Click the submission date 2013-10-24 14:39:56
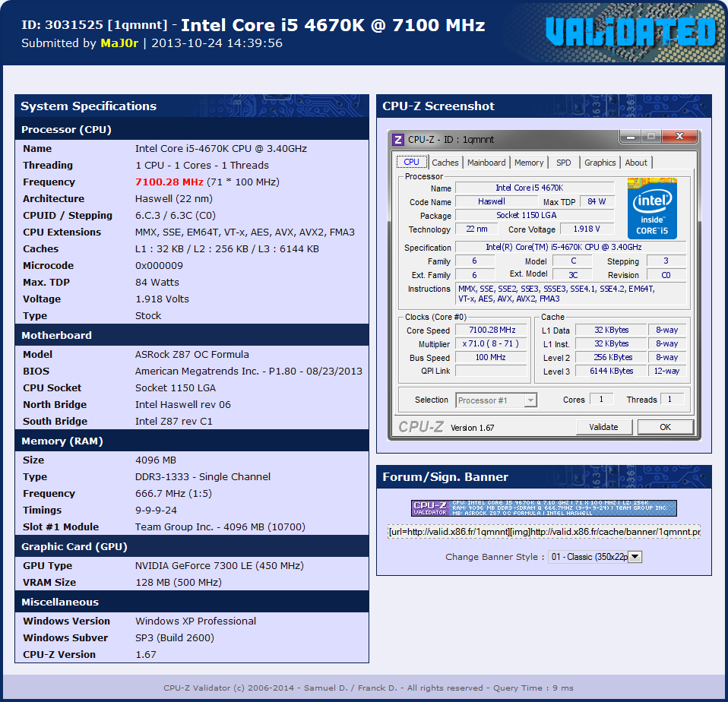The height and width of the screenshot is (702, 728). (x=217, y=43)
